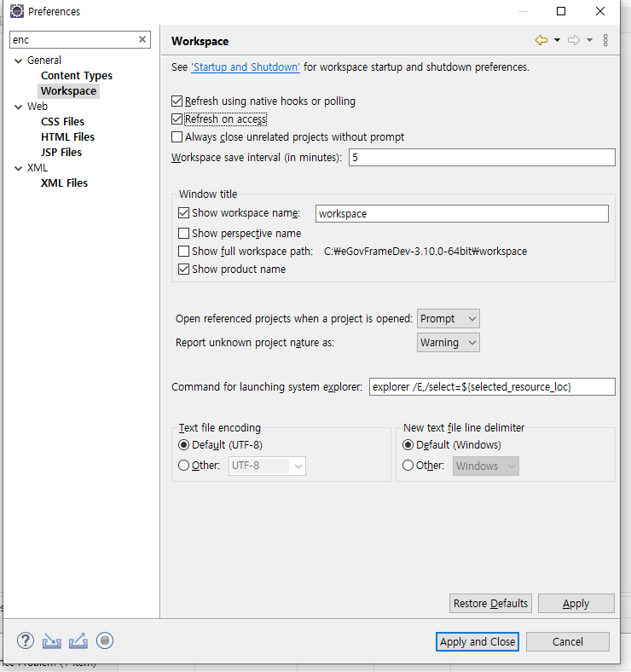Image resolution: width=631 pixels, height=672 pixels.
Task: Click the system explorer command field
Action: tap(492, 386)
